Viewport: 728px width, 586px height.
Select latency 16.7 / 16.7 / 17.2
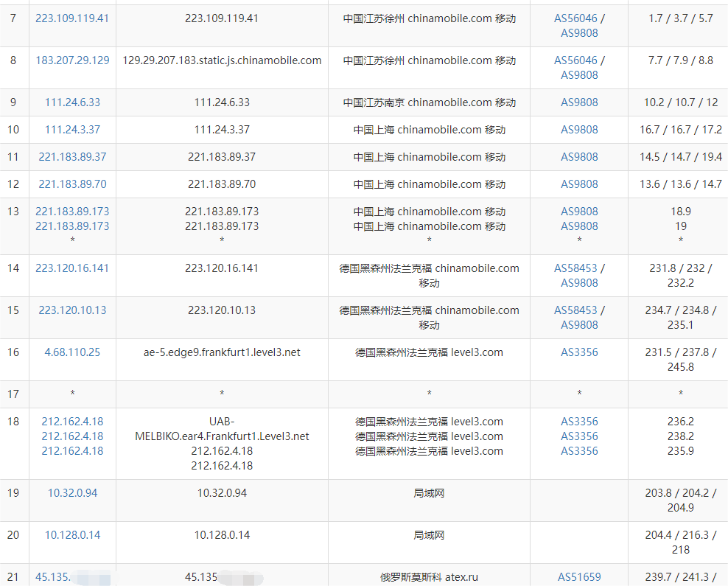coord(681,130)
